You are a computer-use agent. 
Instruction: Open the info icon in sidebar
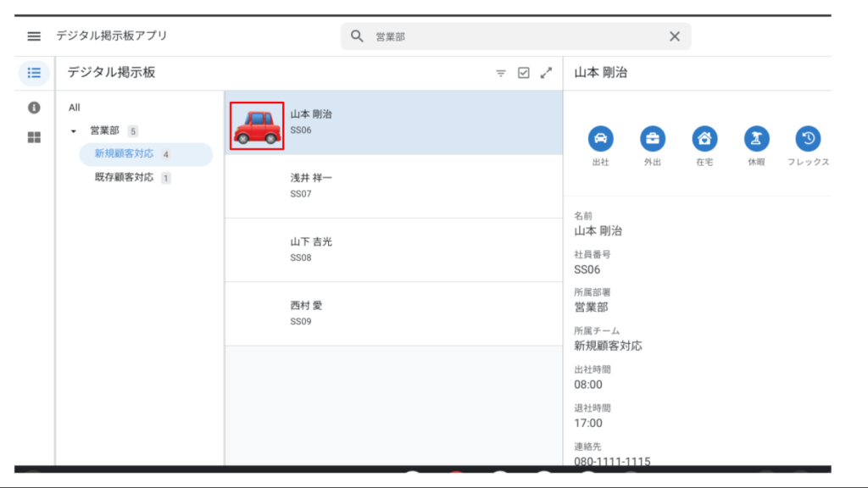[34, 108]
